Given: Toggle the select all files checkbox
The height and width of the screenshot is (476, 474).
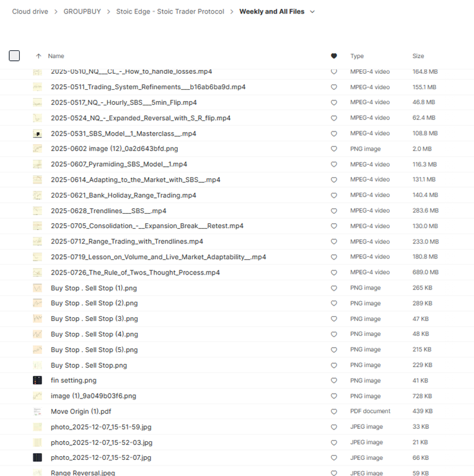Looking at the screenshot, I should click(14, 56).
